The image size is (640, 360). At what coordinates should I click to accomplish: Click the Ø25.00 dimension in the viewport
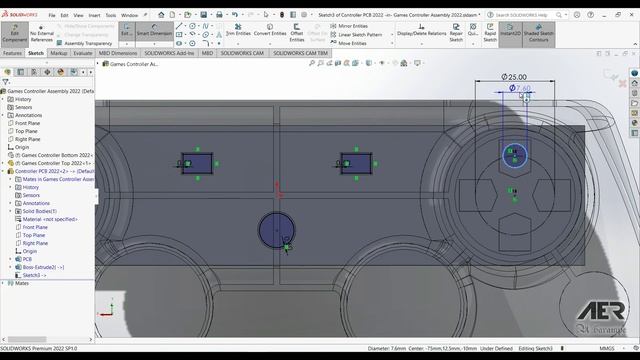(514, 77)
